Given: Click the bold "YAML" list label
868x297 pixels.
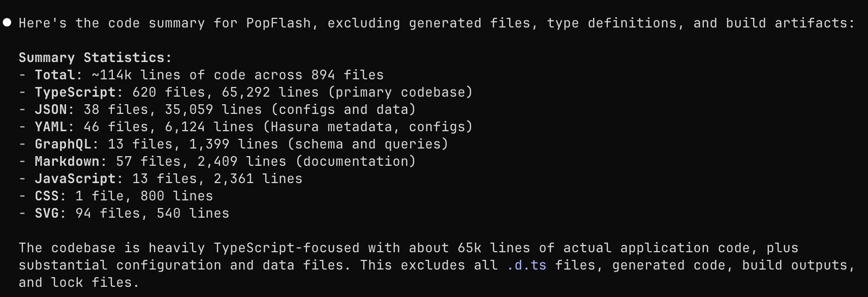Looking at the screenshot, I should click(51, 127).
